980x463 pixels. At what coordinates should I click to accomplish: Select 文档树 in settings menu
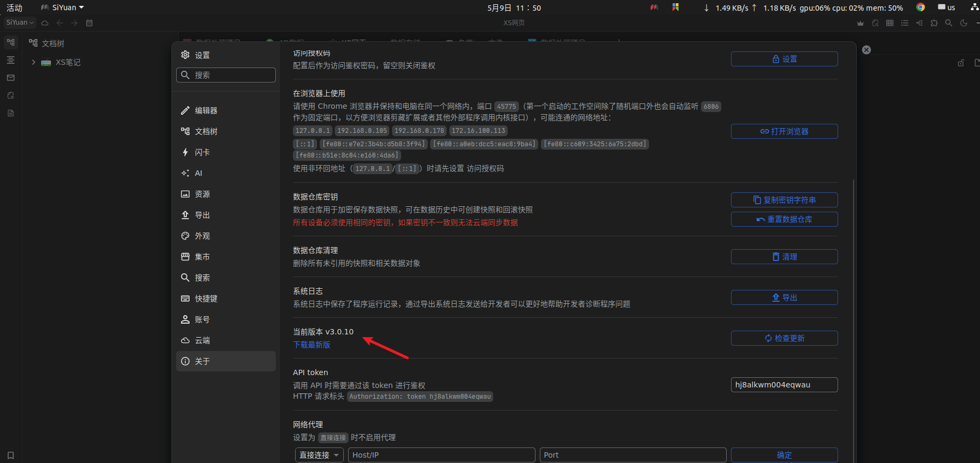click(x=226, y=131)
